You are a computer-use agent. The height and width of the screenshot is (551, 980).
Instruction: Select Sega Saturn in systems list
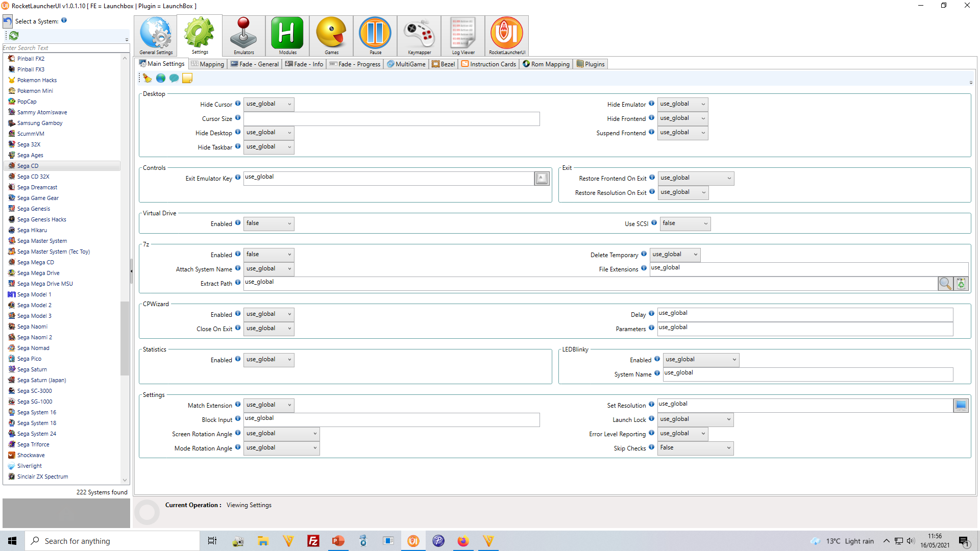(x=32, y=369)
